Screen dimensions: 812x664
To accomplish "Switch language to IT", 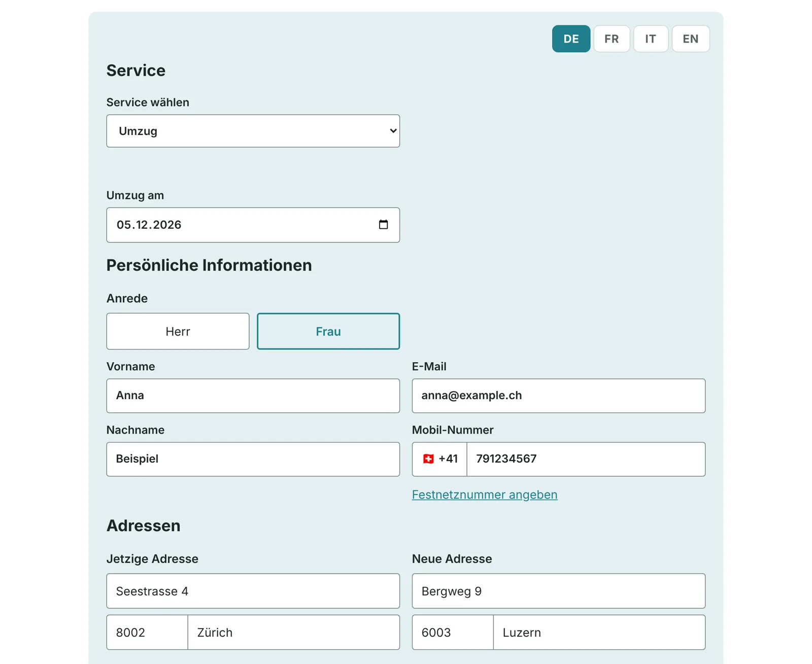I will click(x=651, y=39).
